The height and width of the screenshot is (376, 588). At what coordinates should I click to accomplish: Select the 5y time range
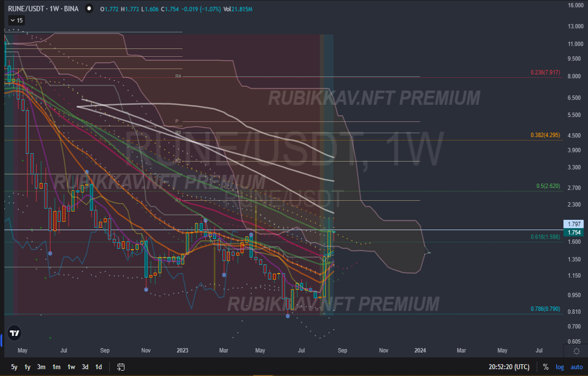pyautogui.click(x=14, y=367)
